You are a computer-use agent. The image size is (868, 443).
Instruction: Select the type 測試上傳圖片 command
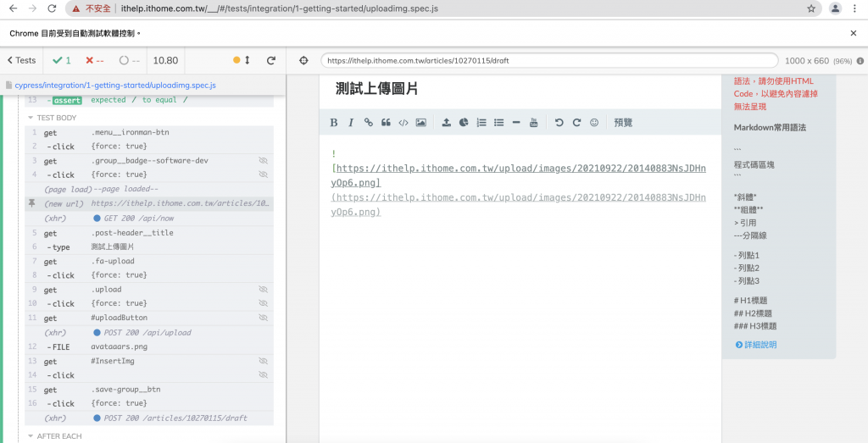(x=149, y=246)
